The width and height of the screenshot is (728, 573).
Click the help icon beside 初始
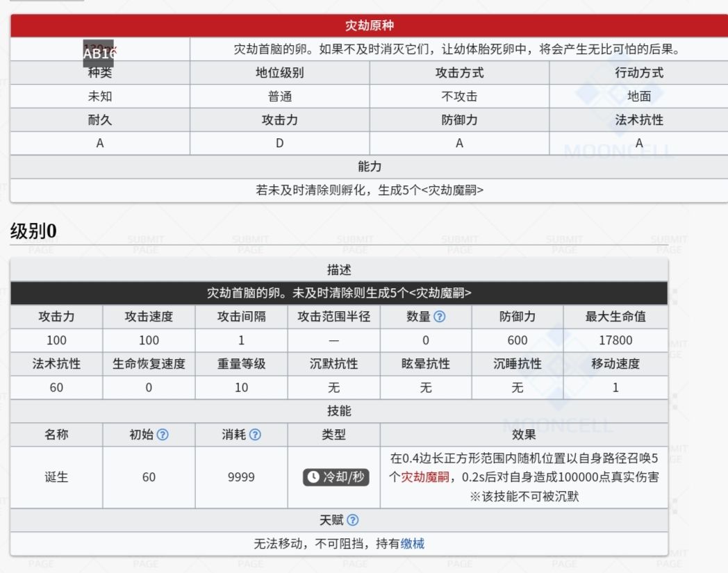click(x=163, y=435)
